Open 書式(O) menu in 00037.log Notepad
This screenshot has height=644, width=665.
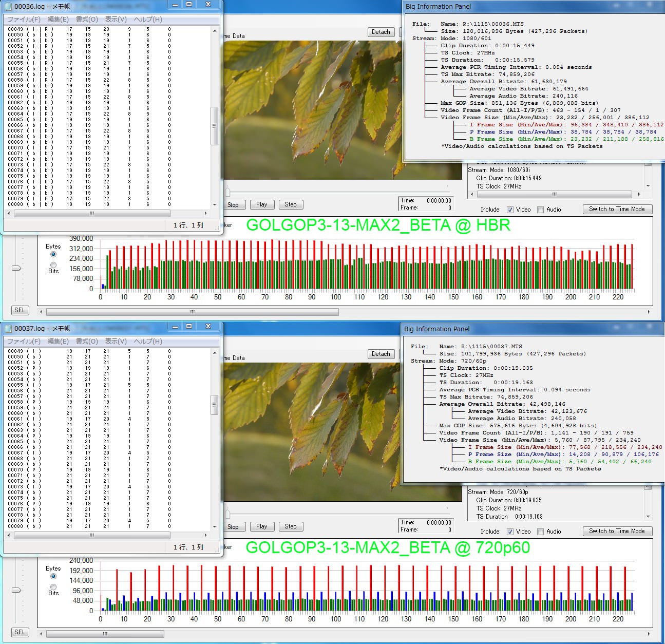click(87, 342)
